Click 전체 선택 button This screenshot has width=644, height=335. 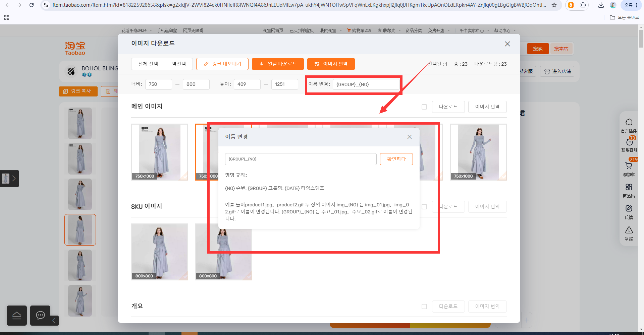click(x=148, y=64)
